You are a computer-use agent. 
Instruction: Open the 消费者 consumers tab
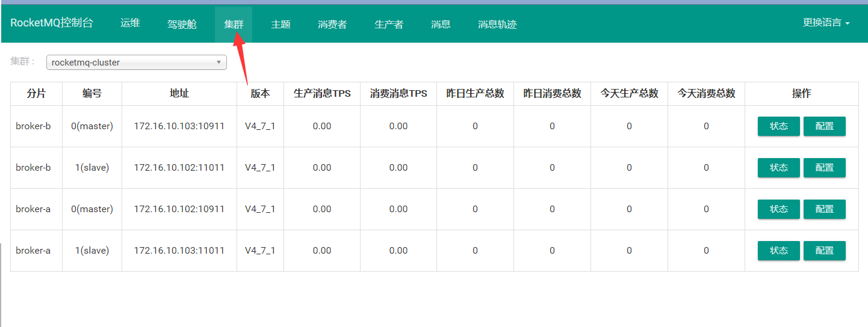pyautogui.click(x=332, y=24)
